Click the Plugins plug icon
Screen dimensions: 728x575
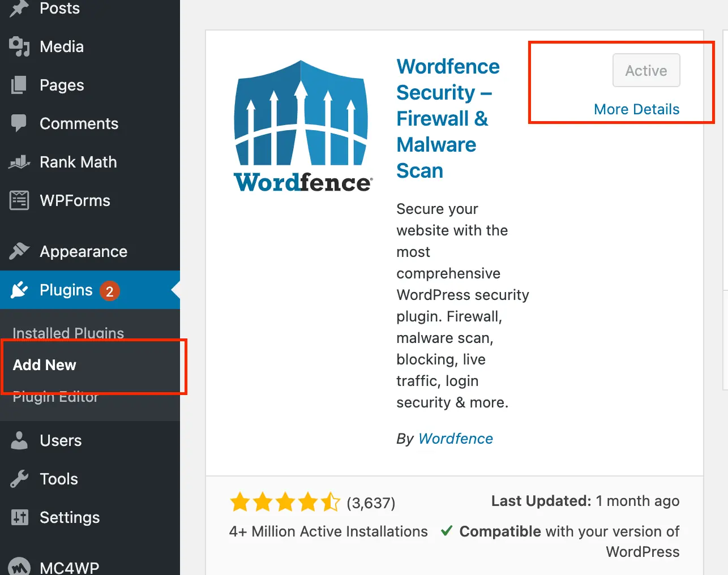coord(19,290)
